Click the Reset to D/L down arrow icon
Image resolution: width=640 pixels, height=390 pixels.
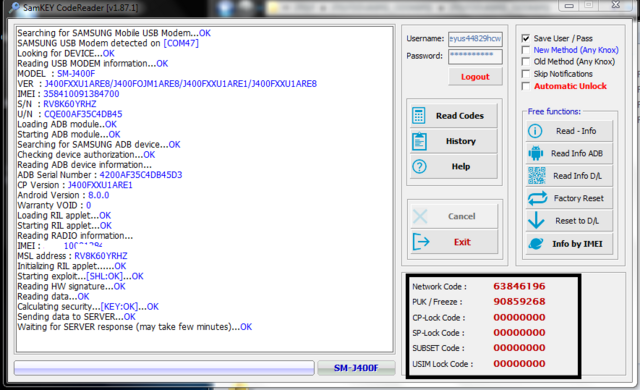click(536, 221)
